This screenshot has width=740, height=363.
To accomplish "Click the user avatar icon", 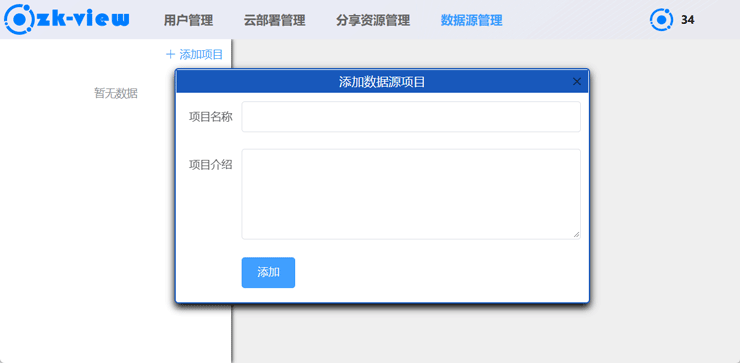I will pyautogui.click(x=661, y=20).
